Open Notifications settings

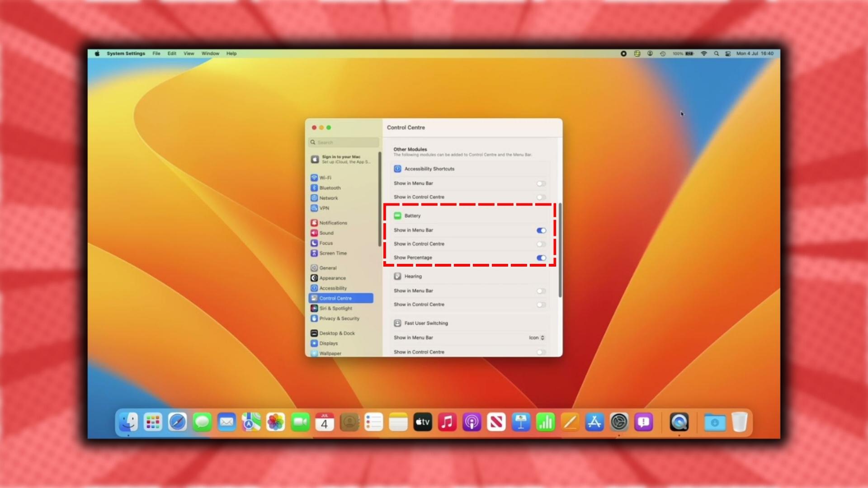pyautogui.click(x=329, y=223)
